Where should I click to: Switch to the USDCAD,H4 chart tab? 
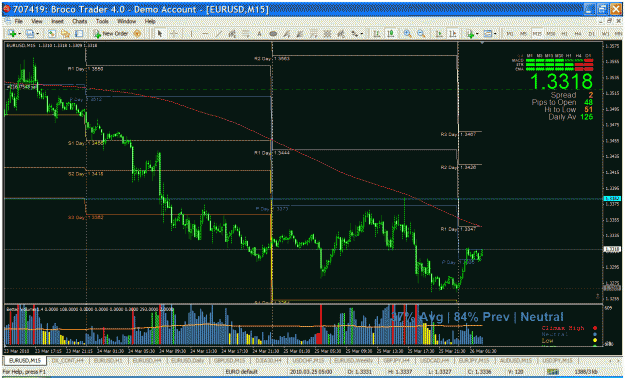tap(434, 360)
